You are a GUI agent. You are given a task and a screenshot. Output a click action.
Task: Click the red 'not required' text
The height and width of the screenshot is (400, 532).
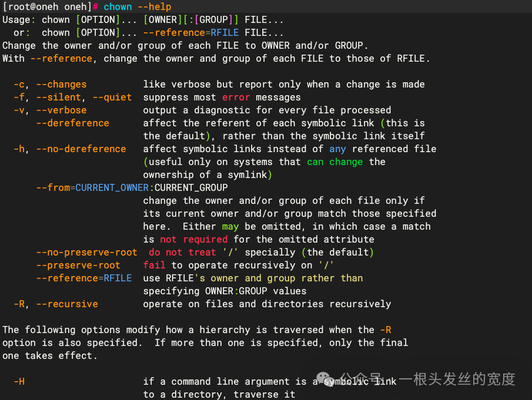[193, 239]
